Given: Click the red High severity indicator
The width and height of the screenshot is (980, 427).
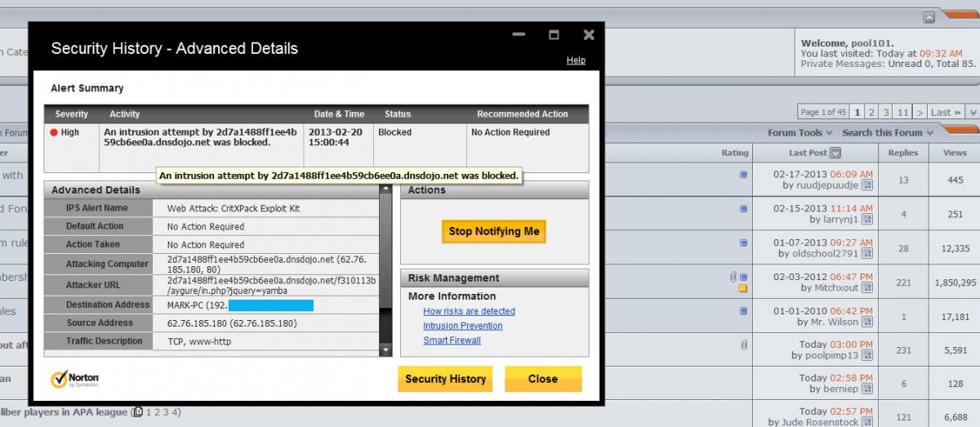Looking at the screenshot, I should pyautogui.click(x=55, y=132).
